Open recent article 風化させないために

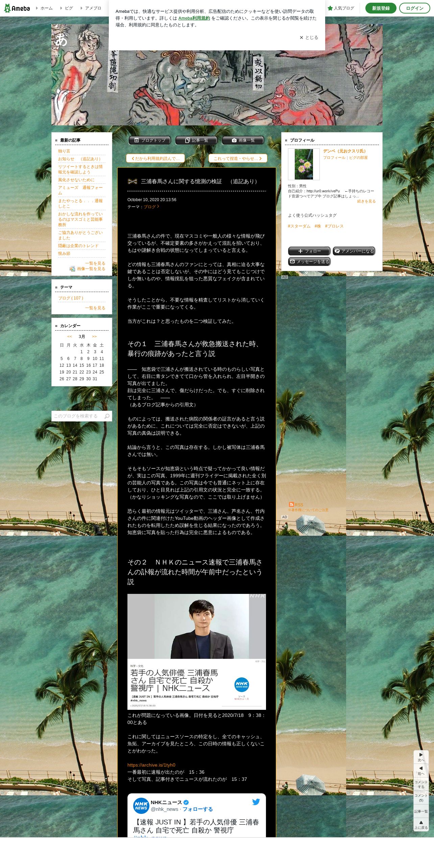[76, 180]
